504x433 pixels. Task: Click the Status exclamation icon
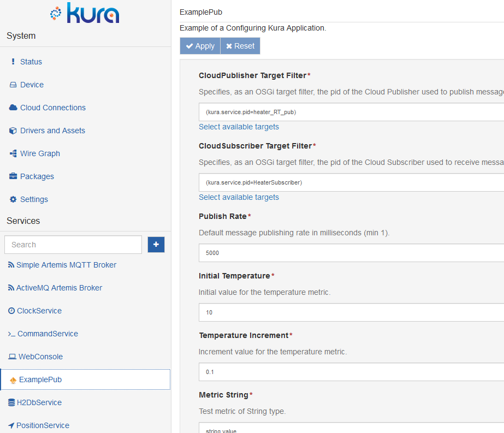pos(13,61)
